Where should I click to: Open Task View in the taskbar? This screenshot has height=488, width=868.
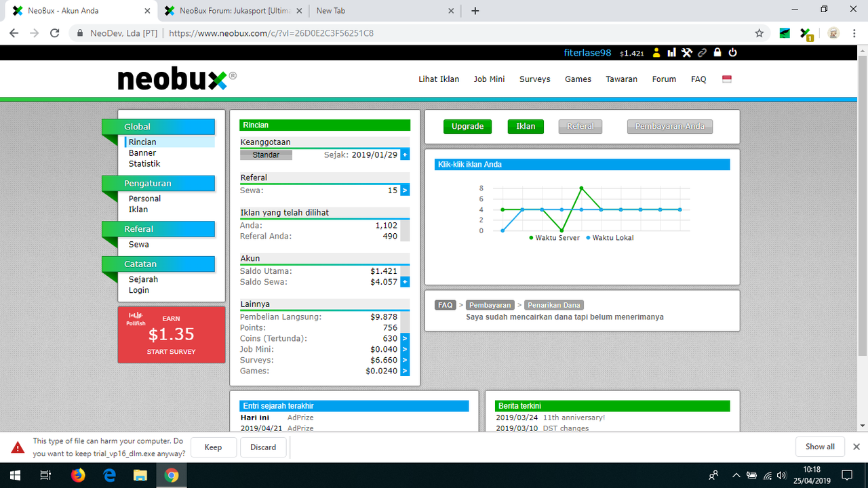click(x=45, y=475)
